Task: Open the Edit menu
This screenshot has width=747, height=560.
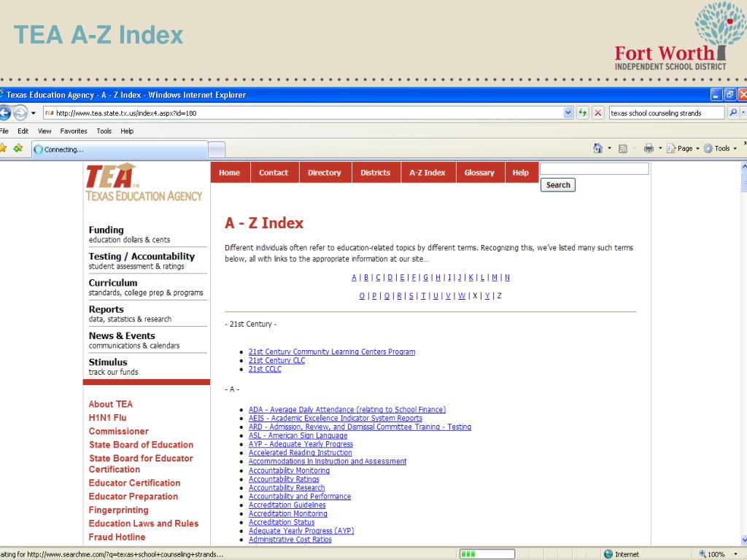Action: (x=23, y=131)
